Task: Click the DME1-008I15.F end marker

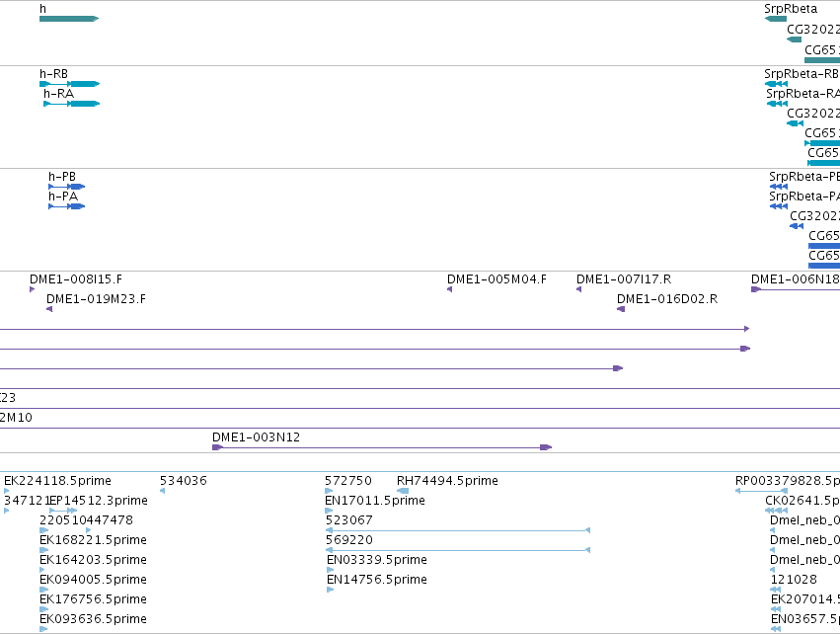Action: tap(33, 289)
